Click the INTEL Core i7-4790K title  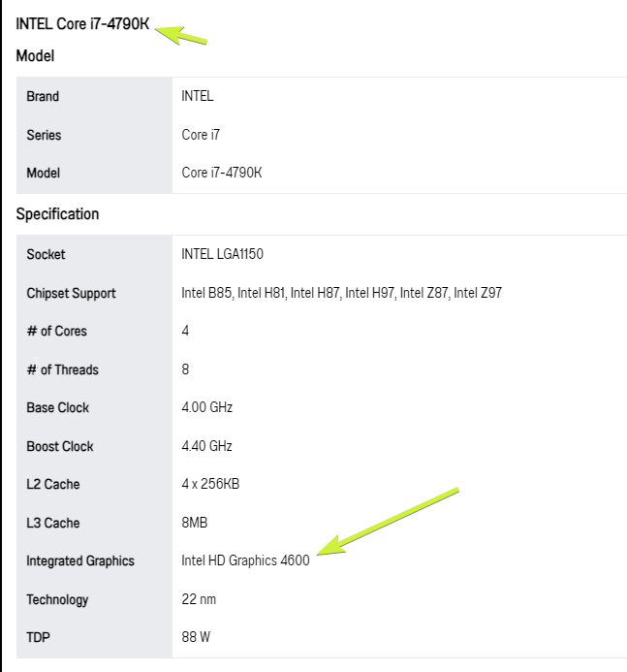[82, 23]
